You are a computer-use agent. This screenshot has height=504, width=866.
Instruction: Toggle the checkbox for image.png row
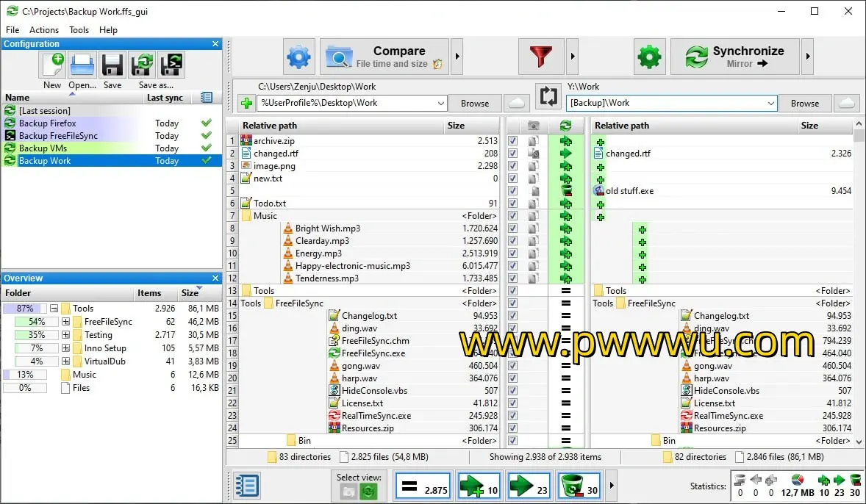point(512,166)
